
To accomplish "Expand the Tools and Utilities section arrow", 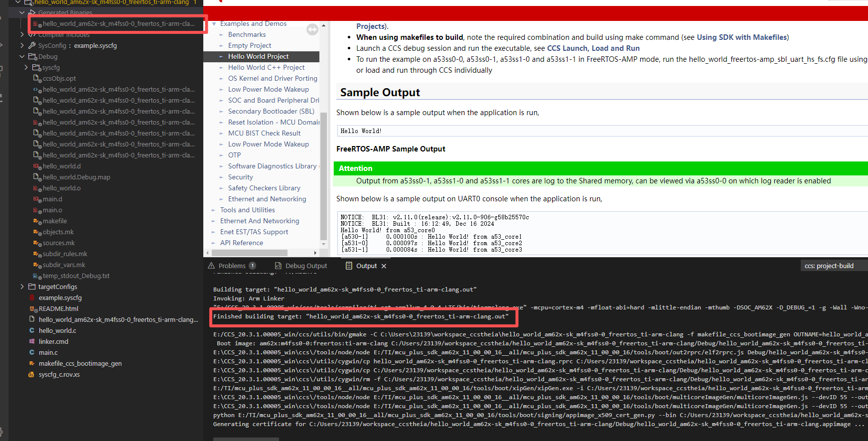I will [x=214, y=210].
